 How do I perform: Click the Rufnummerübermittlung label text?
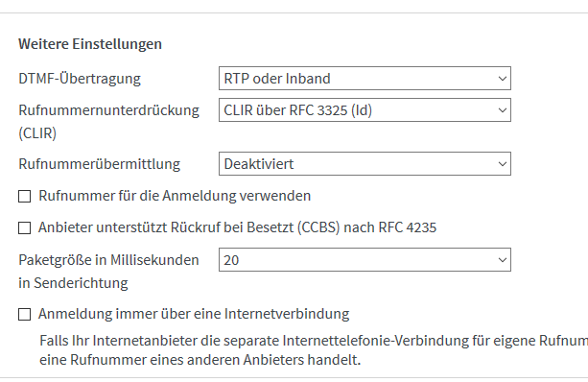coord(100,164)
